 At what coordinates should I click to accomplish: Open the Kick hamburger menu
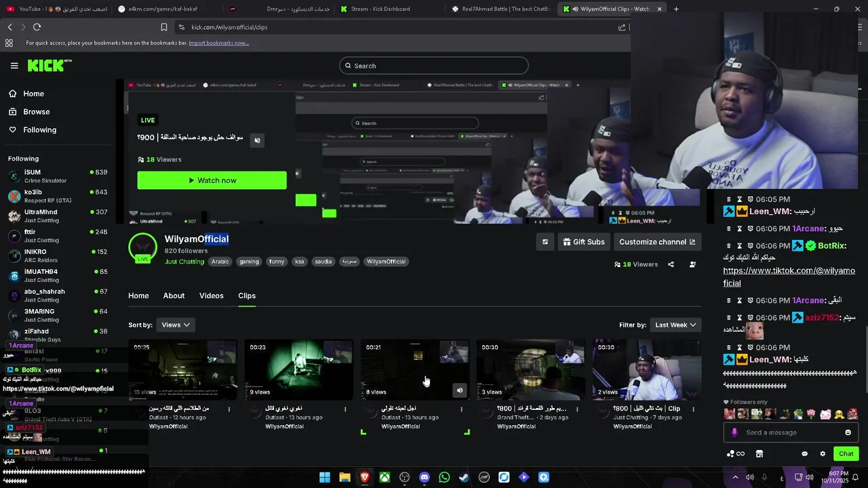tap(14, 66)
